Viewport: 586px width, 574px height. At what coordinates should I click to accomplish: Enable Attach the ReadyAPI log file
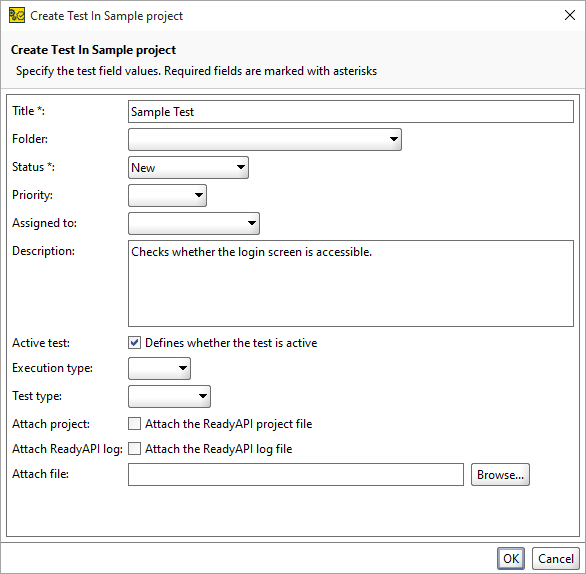pos(135,449)
